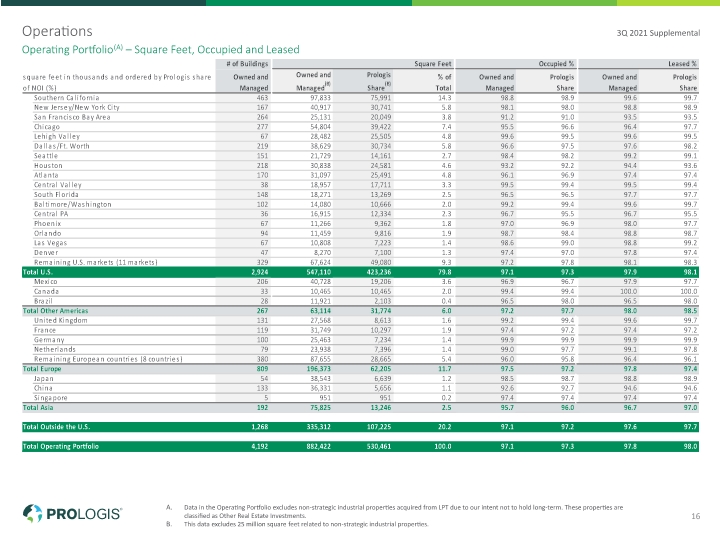Image resolution: width=720 pixels, height=540 pixels.
Task: Click the Netherlands row label
Action: (55, 349)
